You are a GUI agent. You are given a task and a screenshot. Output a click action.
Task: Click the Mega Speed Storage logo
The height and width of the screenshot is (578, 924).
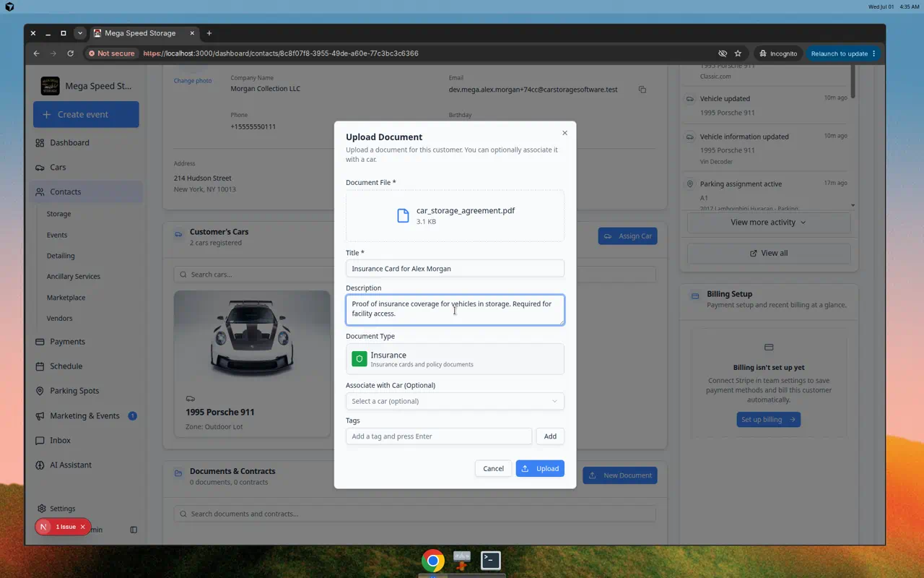tap(51, 86)
